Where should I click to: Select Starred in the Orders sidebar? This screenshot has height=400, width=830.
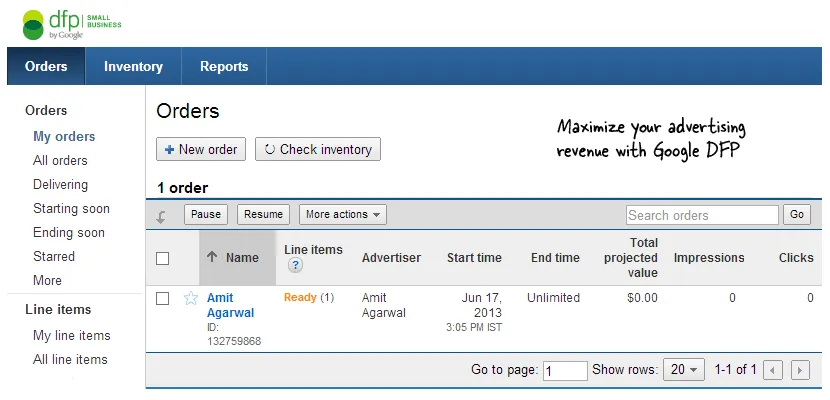pos(54,257)
